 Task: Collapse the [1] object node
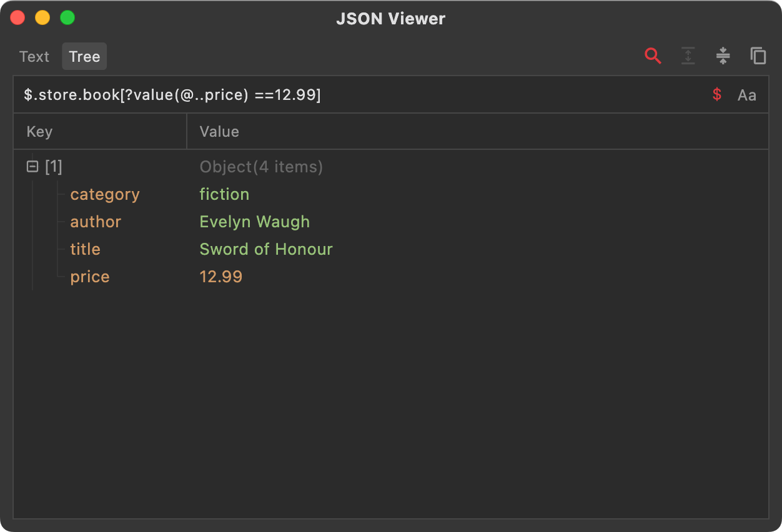coord(32,167)
